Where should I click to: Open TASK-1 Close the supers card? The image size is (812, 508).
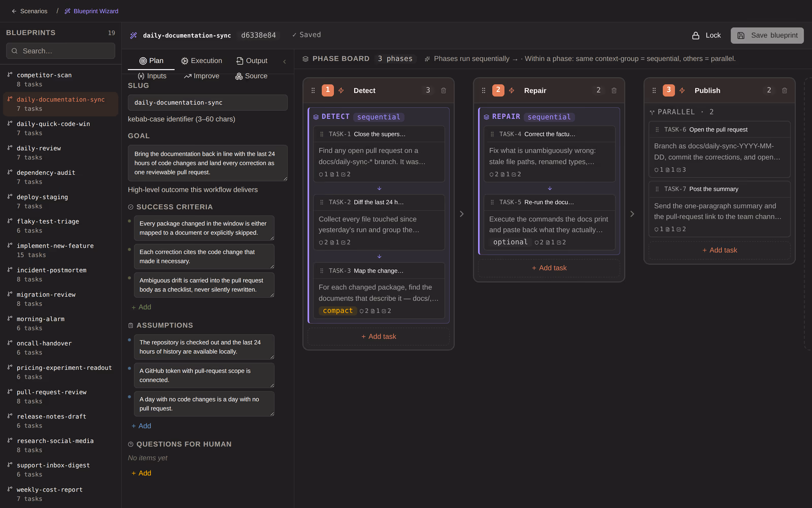tap(379, 154)
